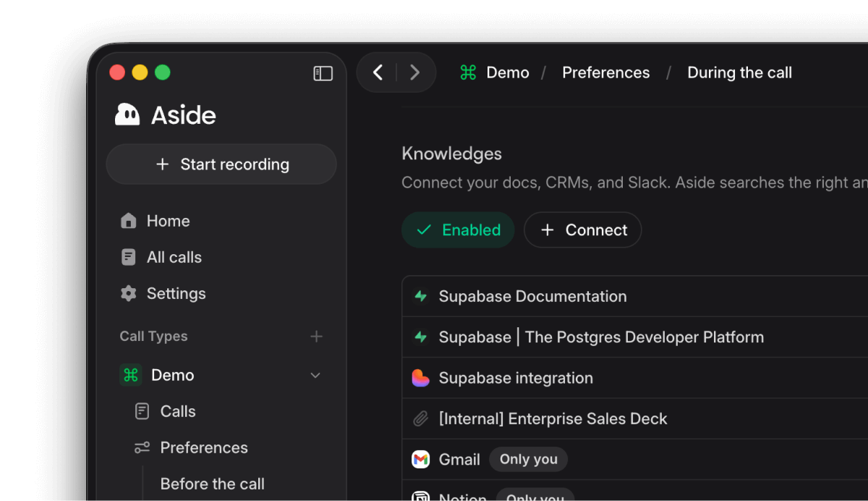Click the plus icon beside Call Types

(316, 336)
